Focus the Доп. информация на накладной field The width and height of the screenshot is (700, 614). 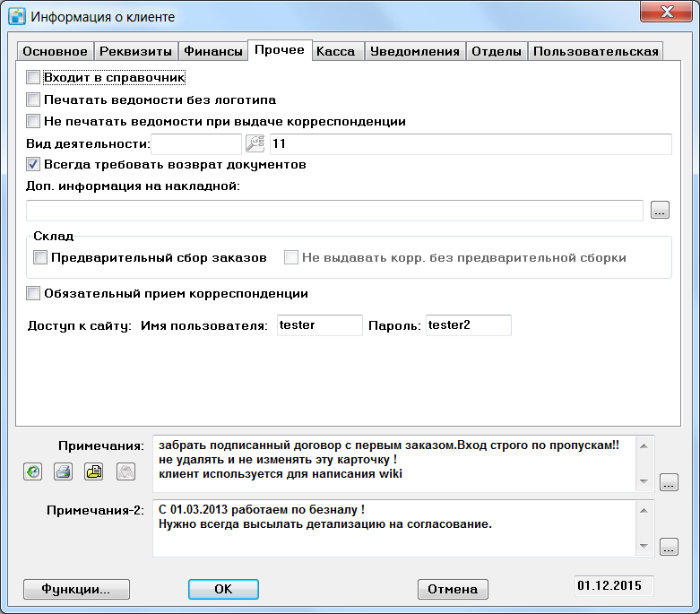pos(334,211)
